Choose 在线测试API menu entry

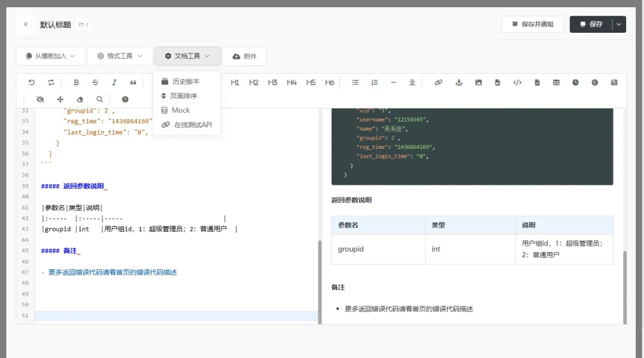tap(192, 125)
